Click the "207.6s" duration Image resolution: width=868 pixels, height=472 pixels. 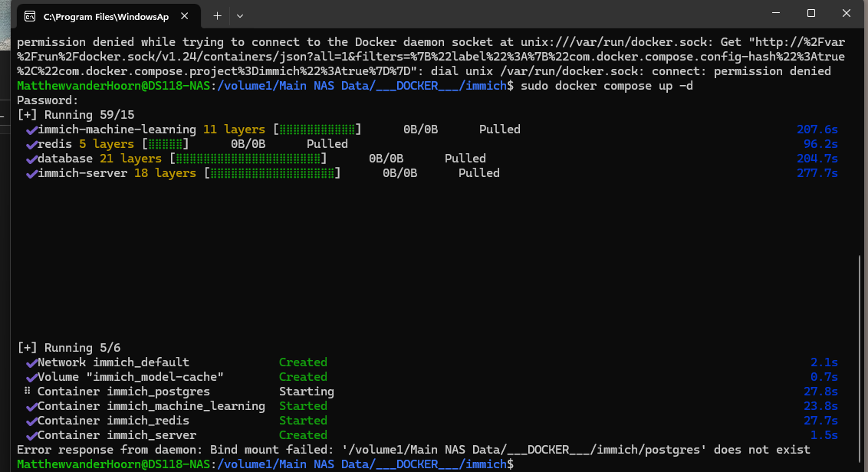click(817, 129)
